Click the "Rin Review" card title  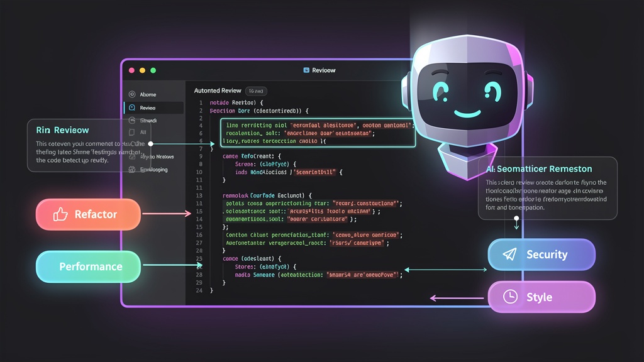click(62, 130)
